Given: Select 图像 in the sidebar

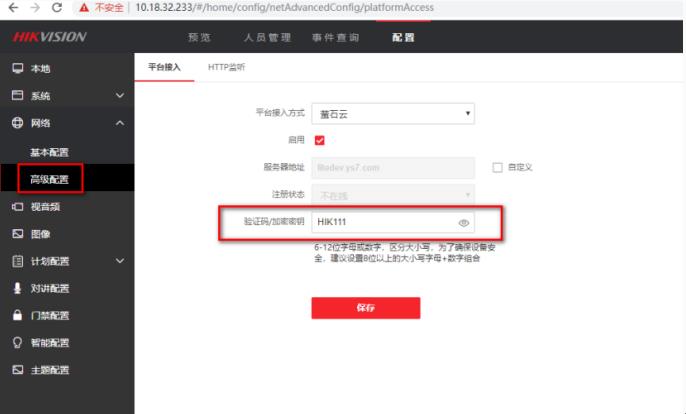Looking at the screenshot, I should click(x=40, y=234).
